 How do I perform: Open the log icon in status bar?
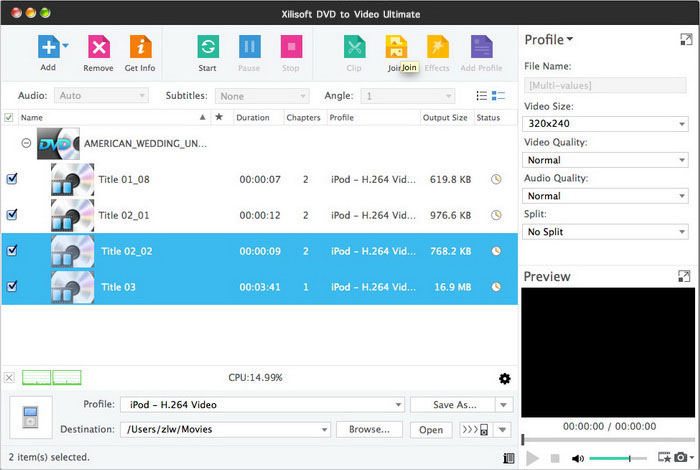(508, 458)
